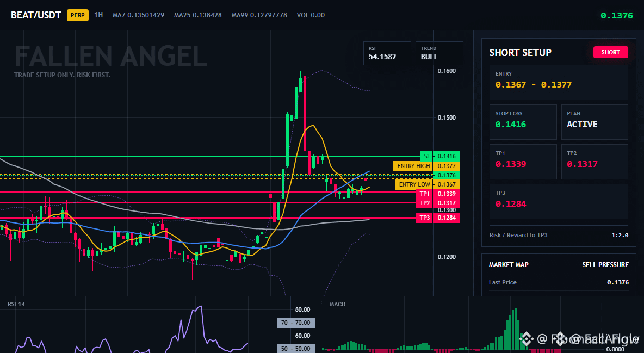Viewport: 644px width, 353px height.
Task: Click the Last Price value 0.1376
Action: point(618,282)
